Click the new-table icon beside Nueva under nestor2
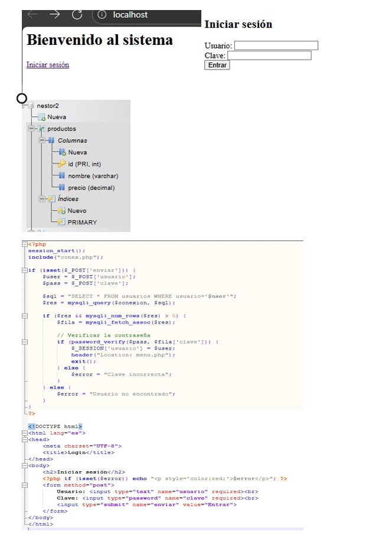The height and width of the screenshot is (542, 392). point(42,117)
